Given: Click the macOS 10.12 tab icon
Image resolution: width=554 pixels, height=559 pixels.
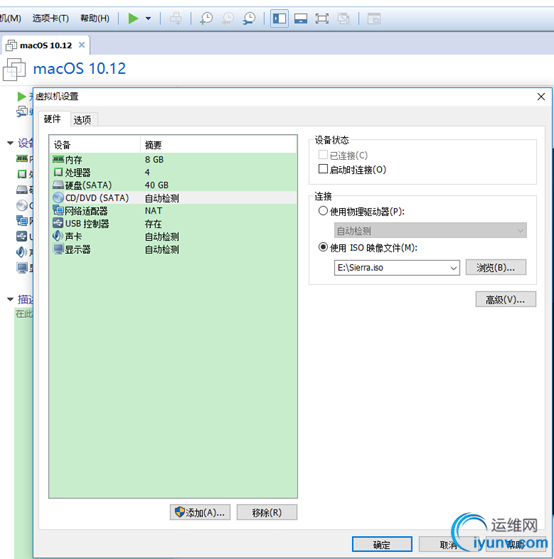Looking at the screenshot, I should tap(11, 45).
